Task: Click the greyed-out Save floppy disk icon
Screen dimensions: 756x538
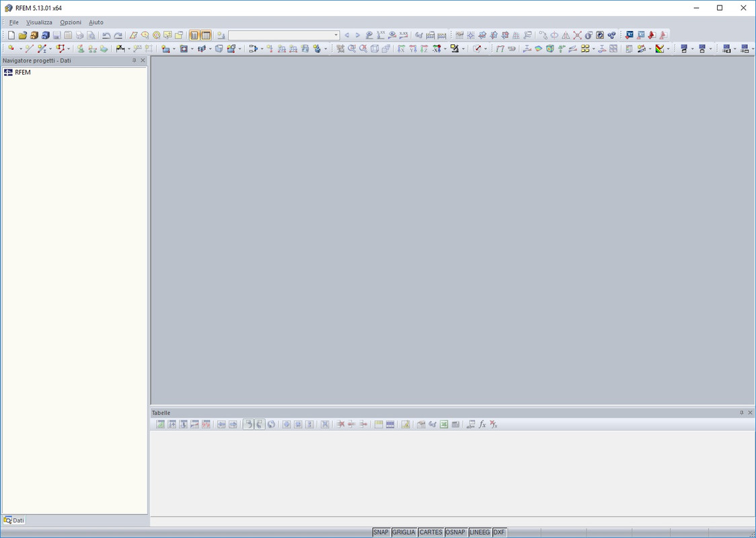Action: click(57, 35)
